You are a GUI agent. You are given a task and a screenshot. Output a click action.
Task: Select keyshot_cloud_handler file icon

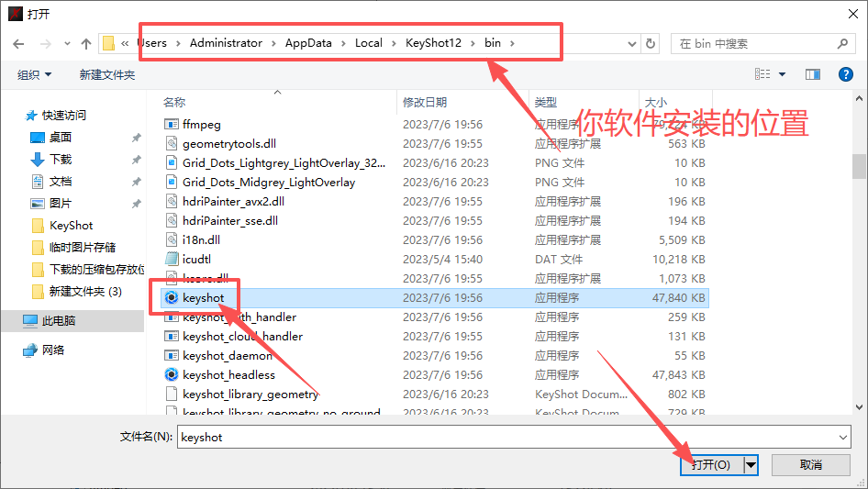pos(172,336)
